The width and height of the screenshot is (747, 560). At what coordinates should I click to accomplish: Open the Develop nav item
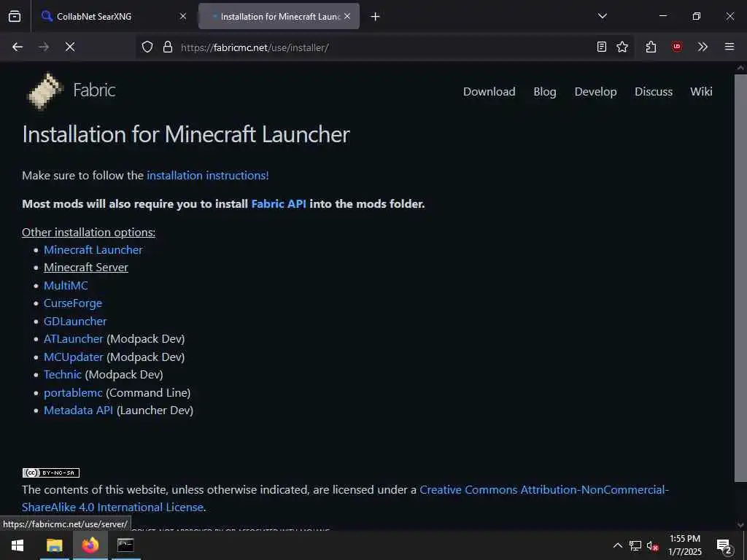pyautogui.click(x=595, y=91)
